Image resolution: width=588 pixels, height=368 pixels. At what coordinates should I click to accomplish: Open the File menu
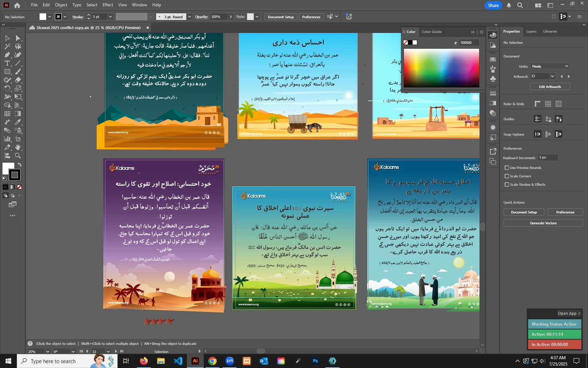click(34, 5)
